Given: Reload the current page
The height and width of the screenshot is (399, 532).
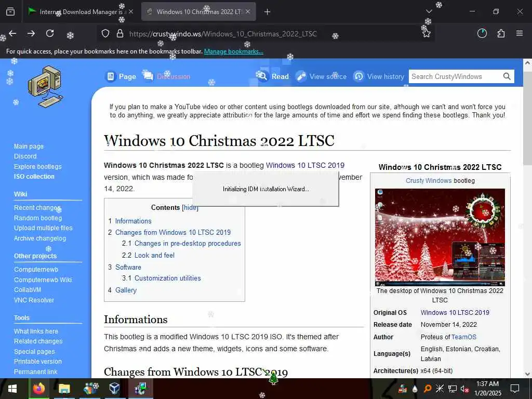Looking at the screenshot, I should pos(50,33).
